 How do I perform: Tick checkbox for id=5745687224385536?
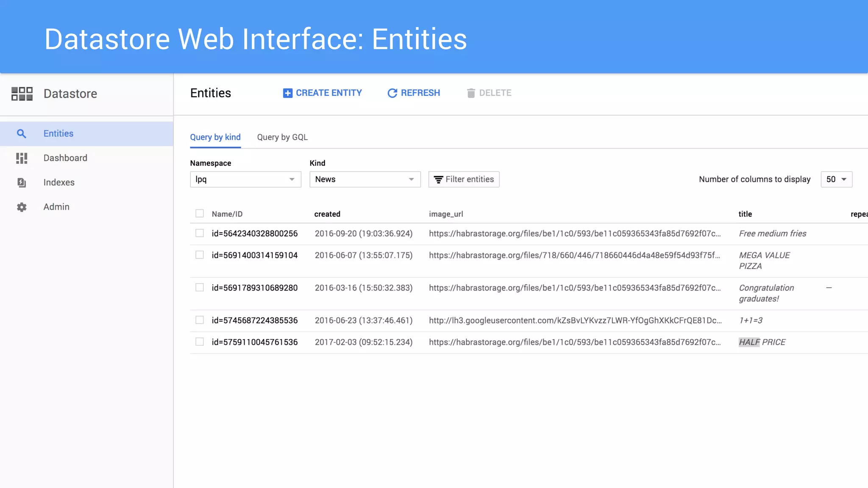tap(200, 320)
